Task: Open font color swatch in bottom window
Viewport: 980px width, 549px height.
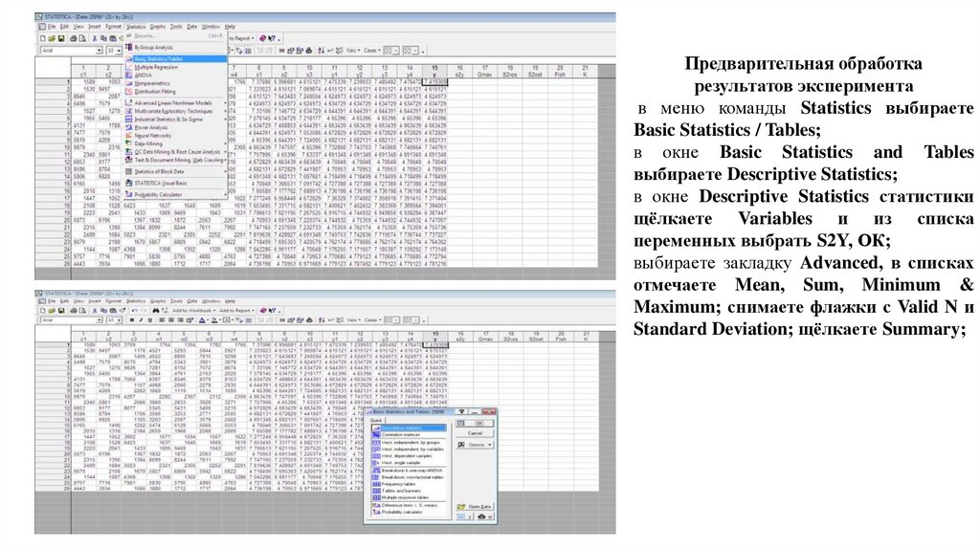Action: pyautogui.click(x=203, y=319)
